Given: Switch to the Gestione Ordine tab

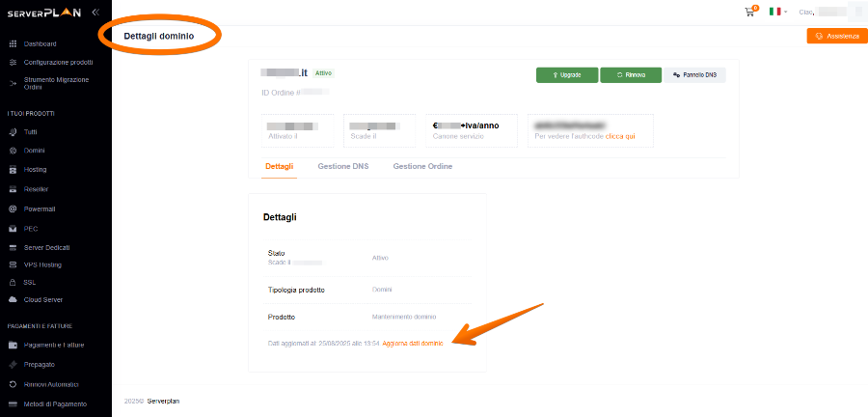Looking at the screenshot, I should coord(422,167).
